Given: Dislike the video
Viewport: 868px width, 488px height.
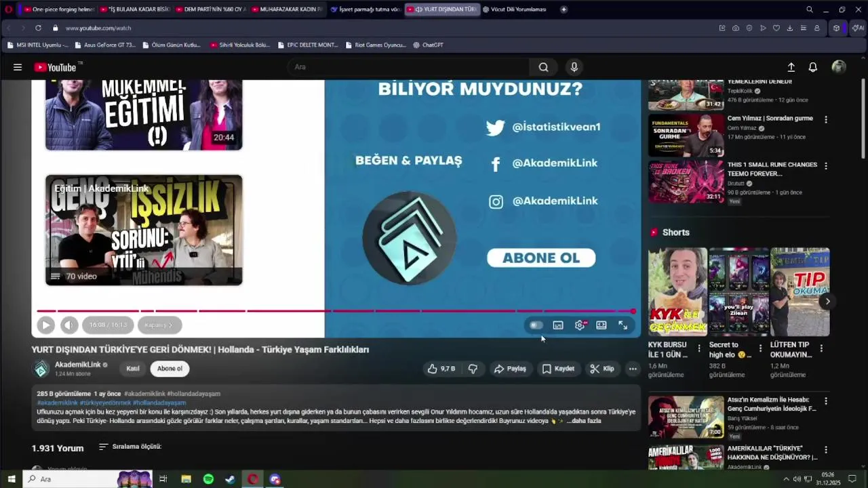Looking at the screenshot, I should click(473, 369).
